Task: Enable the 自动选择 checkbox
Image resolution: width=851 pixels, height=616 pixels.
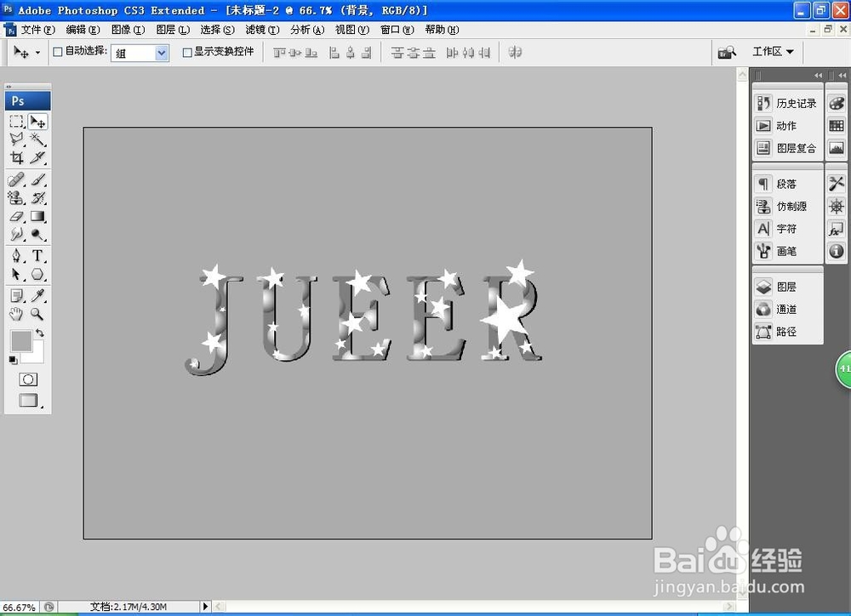Action: pos(58,52)
